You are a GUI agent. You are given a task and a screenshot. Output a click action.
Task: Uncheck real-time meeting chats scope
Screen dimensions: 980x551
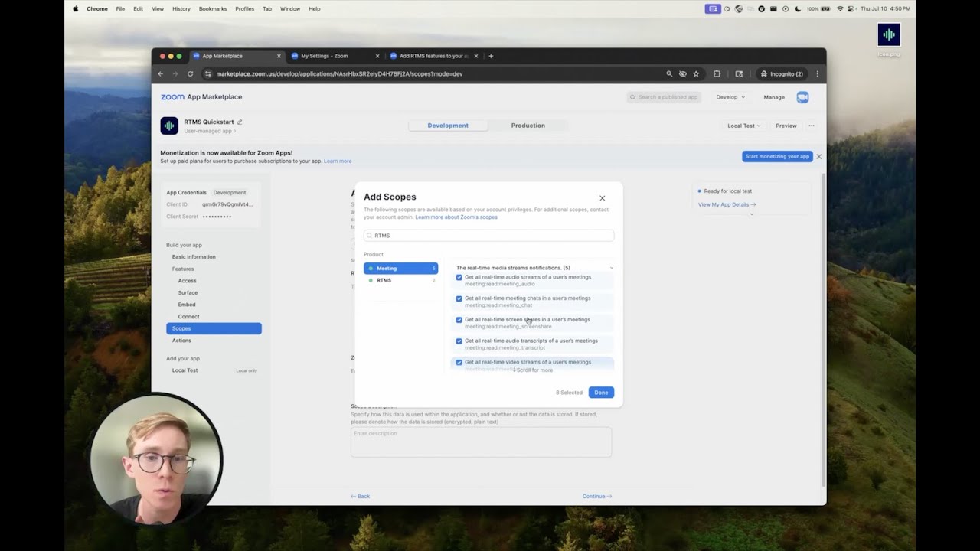[459, 298]
